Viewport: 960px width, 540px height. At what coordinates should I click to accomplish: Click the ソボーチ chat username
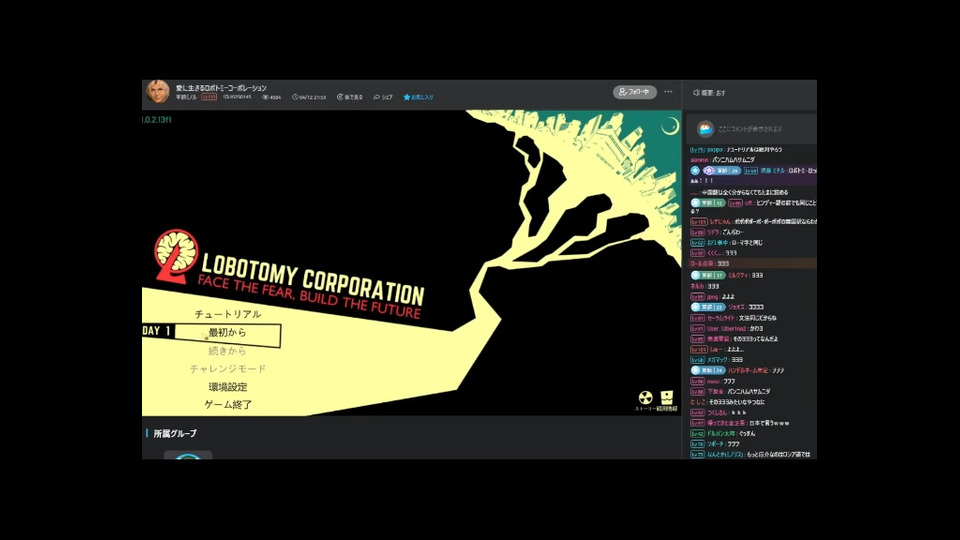coord(716,444)
